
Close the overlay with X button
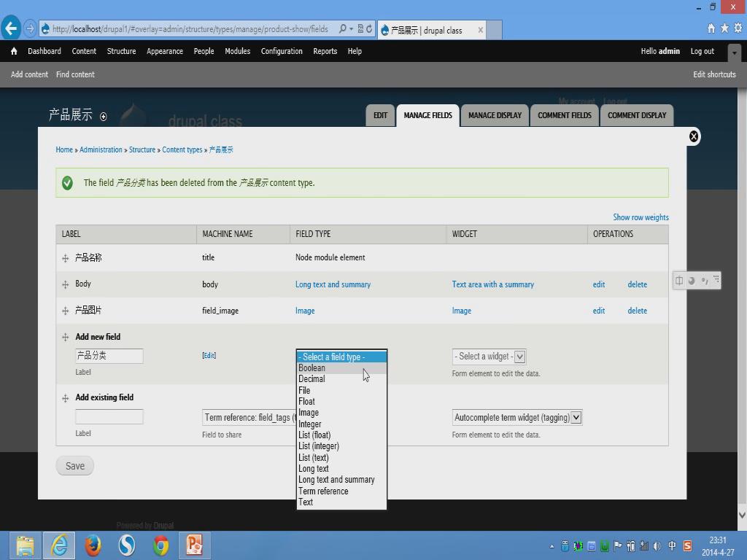coord(694,136)
